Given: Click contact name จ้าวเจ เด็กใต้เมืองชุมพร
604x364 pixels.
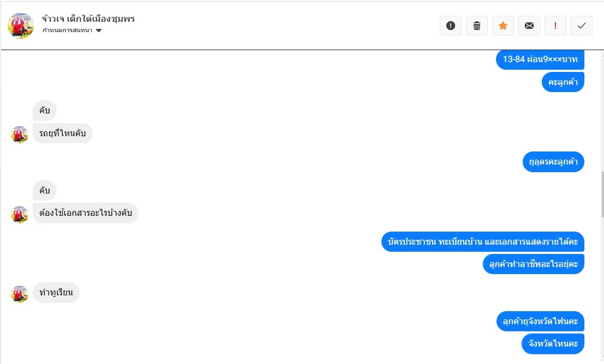Looking at the screenshot, I should [88, 19].
